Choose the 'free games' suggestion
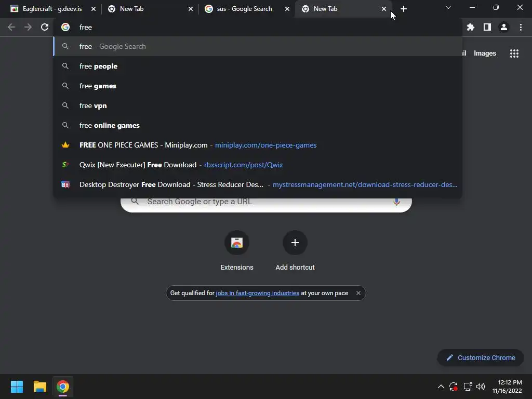Screen dimensions: 532x399 click(258, 86)
